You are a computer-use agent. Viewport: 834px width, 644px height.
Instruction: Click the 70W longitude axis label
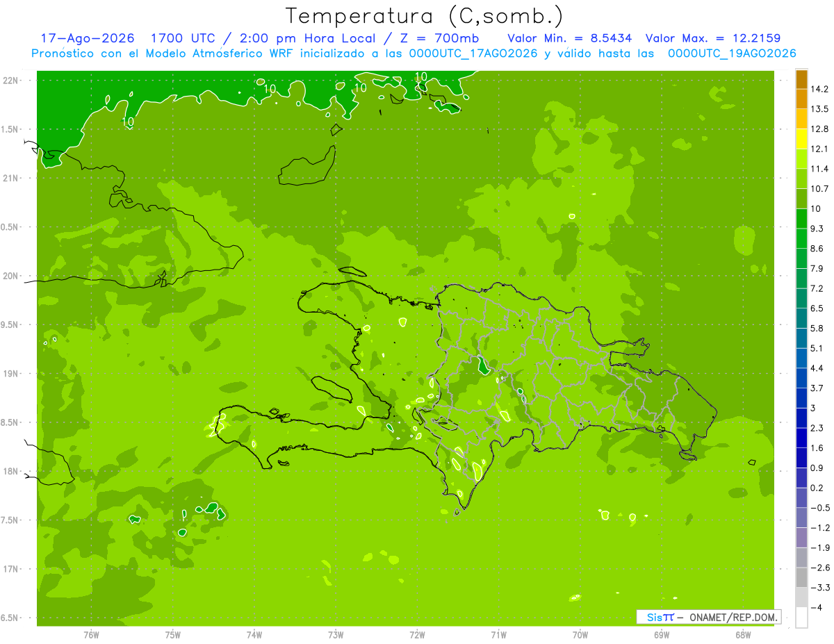coord(580,635)
